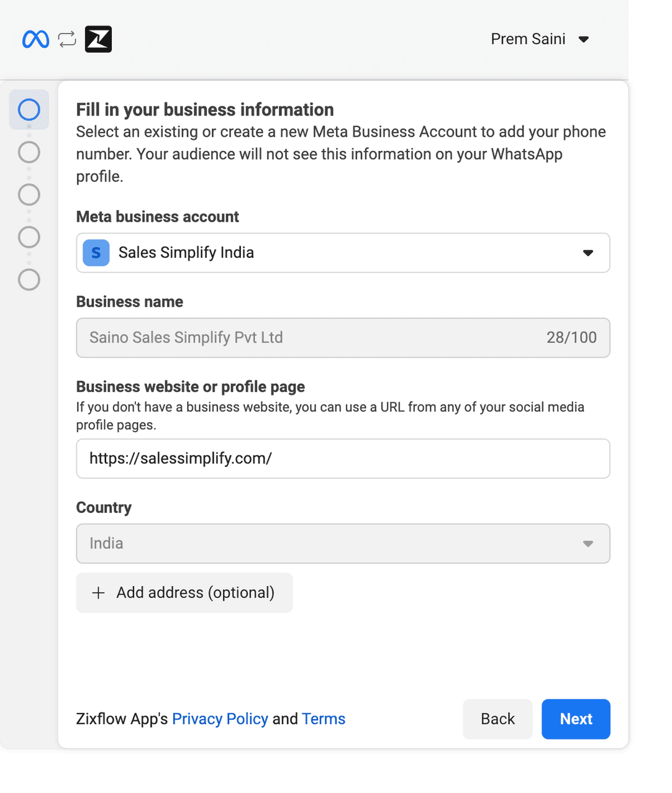Select the second step circle in sidebar

(x=29, y=152)
